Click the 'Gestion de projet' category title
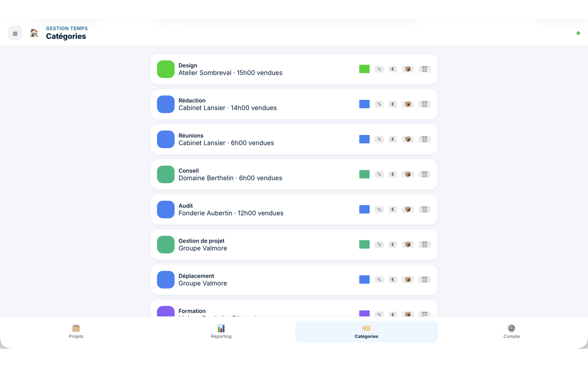Screen dimensions: 588x368 coord(201,241)
